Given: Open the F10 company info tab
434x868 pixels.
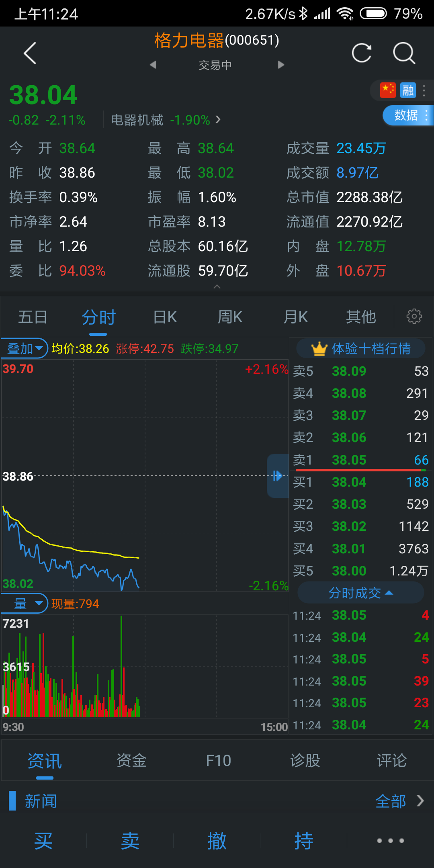Looking at the screenshot, I should (x=218, y=761).
